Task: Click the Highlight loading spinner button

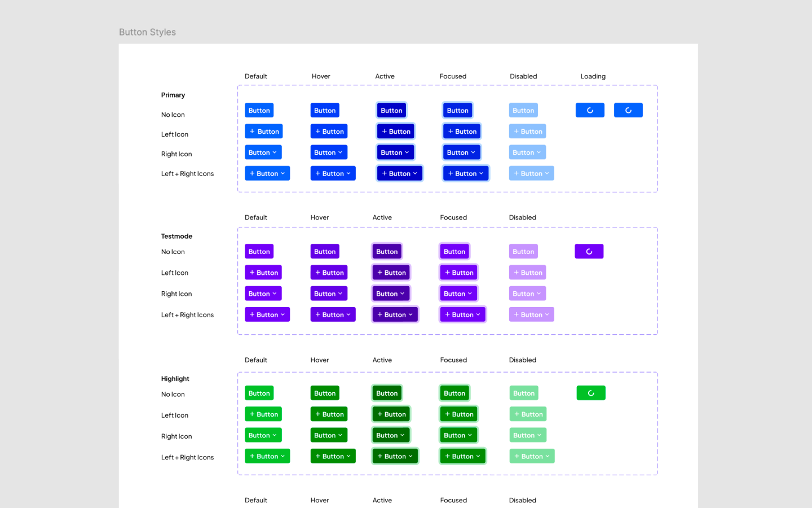Action: tap(591, 393)
